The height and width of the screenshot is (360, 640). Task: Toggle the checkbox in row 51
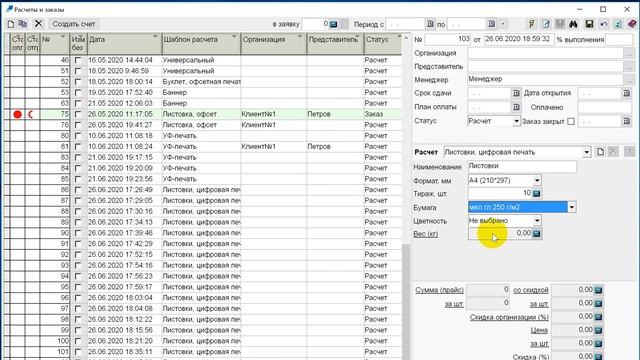point(78,71)
